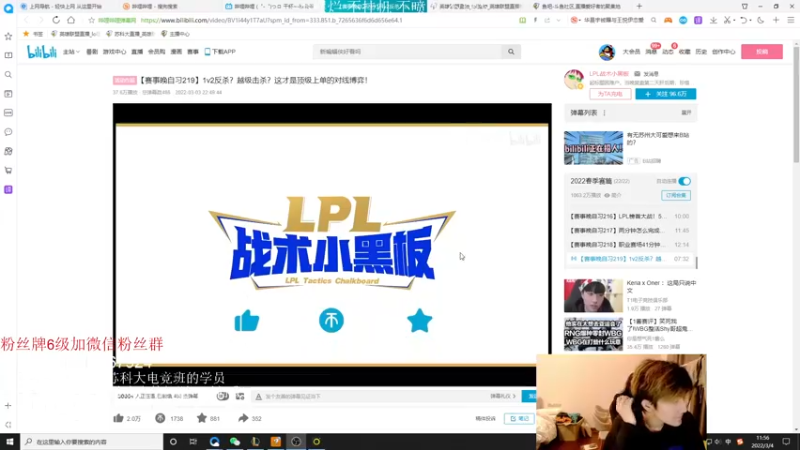The height and width of the screenshot is (450, 800).
Task: Click the scissors screenshot tool icon
Action: tap(728, 20)
